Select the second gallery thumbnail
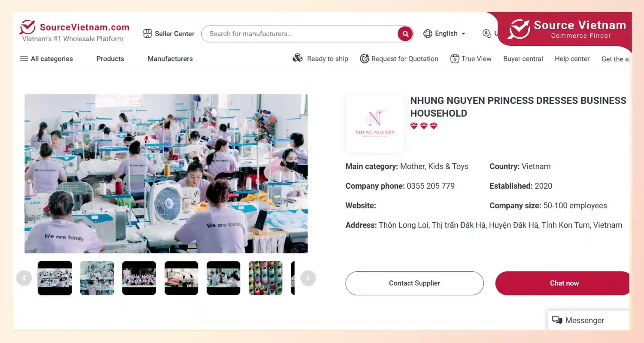 pyautogui.click(x=97, y=278)
